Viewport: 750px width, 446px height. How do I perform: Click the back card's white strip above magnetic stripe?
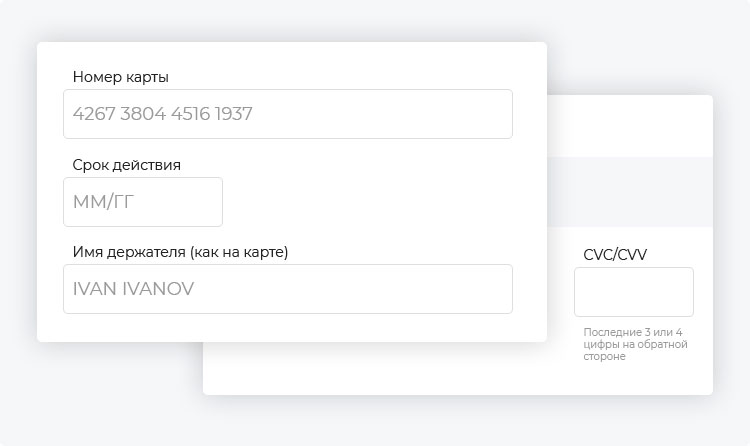[x=630, y=126]
